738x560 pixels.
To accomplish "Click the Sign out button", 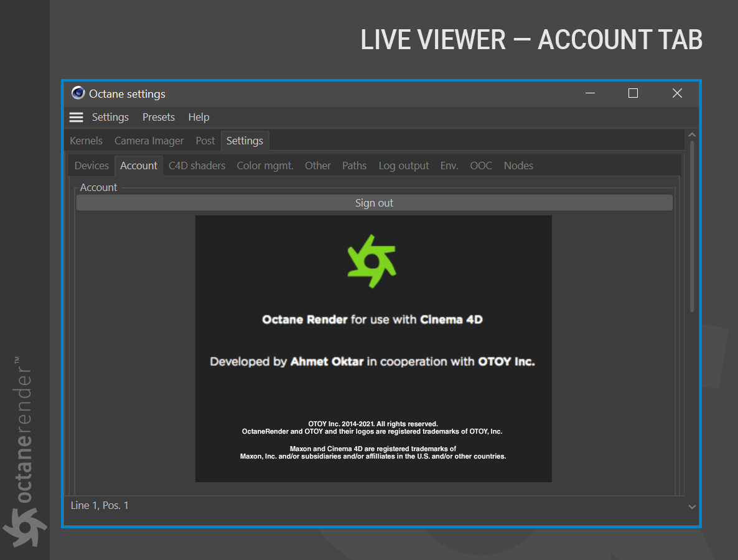I will point(374,203).
